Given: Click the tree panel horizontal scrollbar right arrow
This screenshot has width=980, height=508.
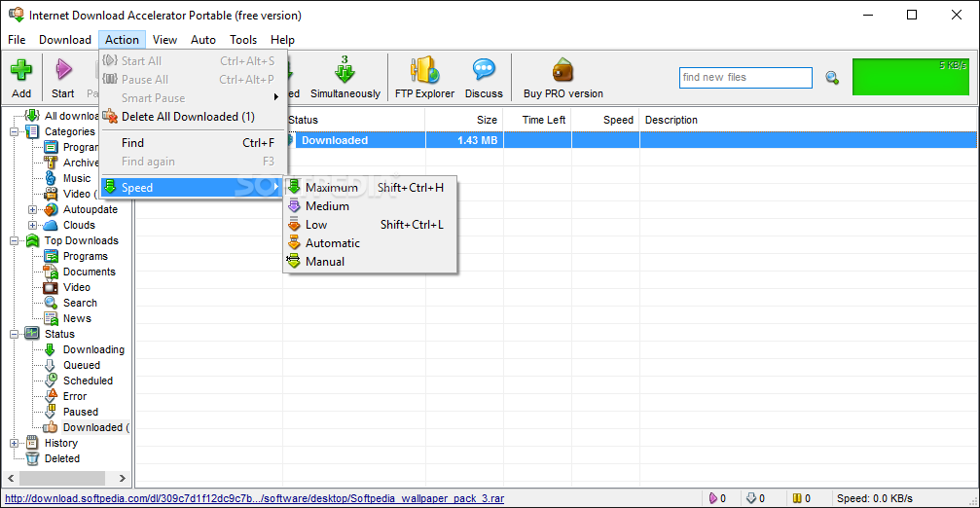Looking at the screenshot, I should tap(123, 479).
